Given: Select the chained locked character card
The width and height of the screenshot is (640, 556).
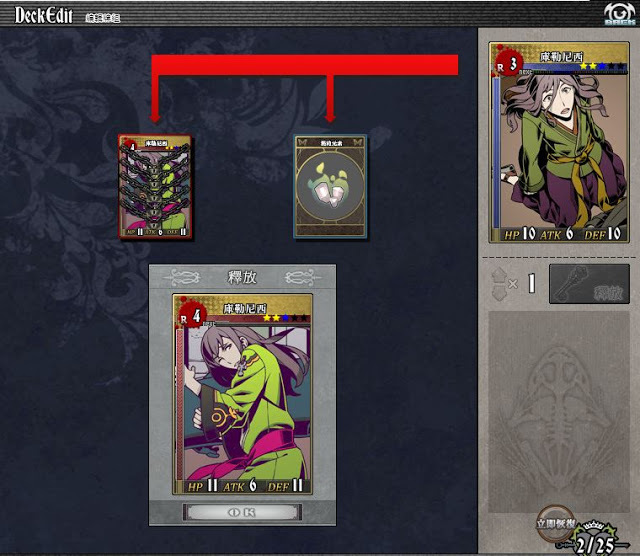Looking at the screenshot, I should pos(155,187).
